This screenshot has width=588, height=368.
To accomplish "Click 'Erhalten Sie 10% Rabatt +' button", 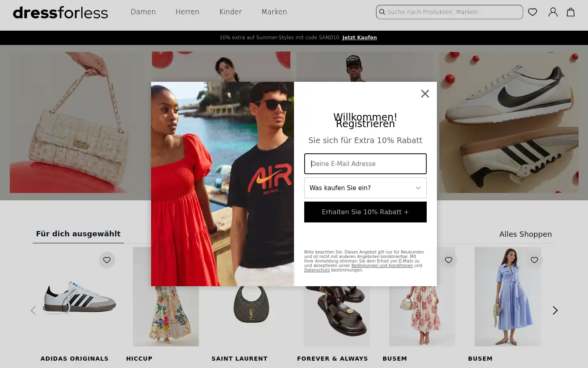I will tap(365, 212).
